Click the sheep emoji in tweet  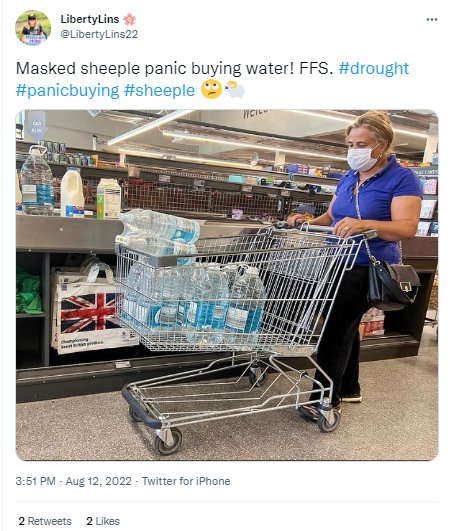(235, 90)
